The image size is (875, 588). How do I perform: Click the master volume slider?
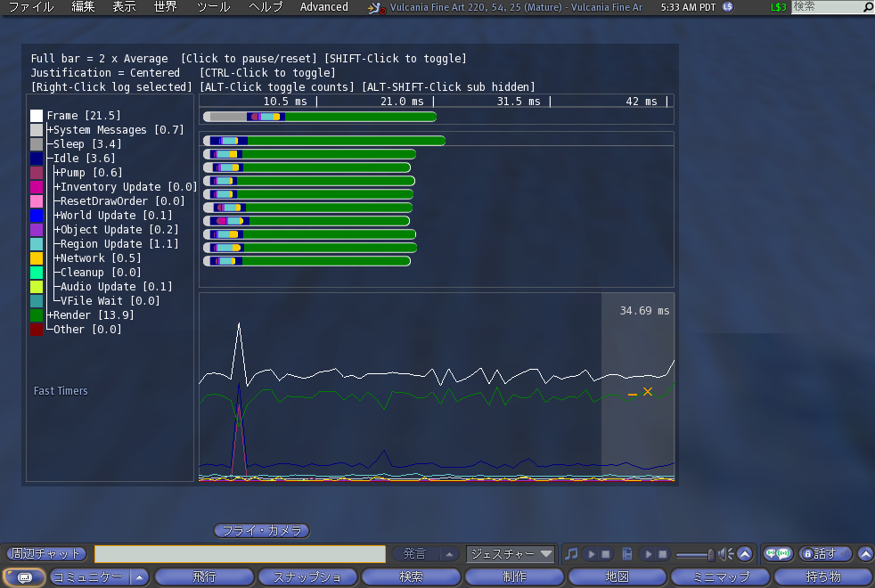tap(695, 554)
